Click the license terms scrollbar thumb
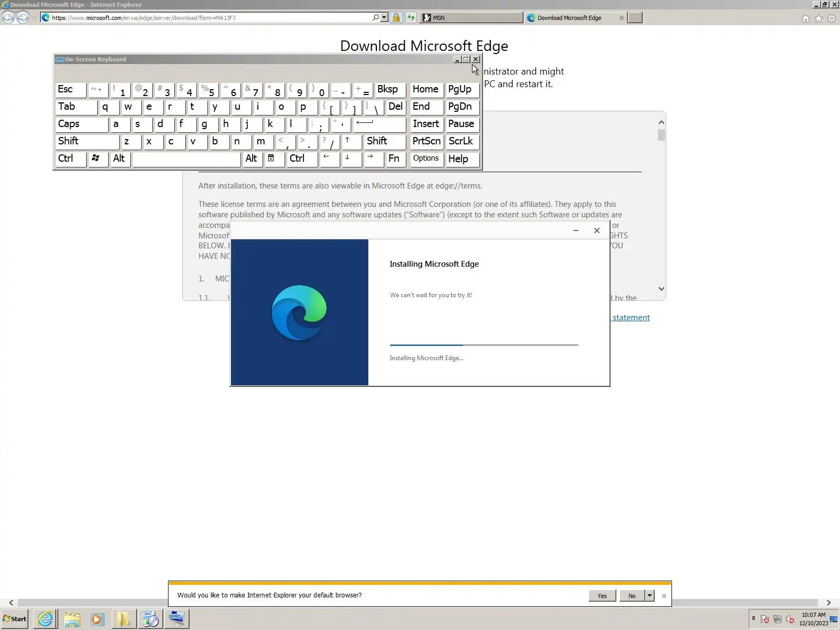The width and height of the screenshot is (840, 630). (661, 135)
